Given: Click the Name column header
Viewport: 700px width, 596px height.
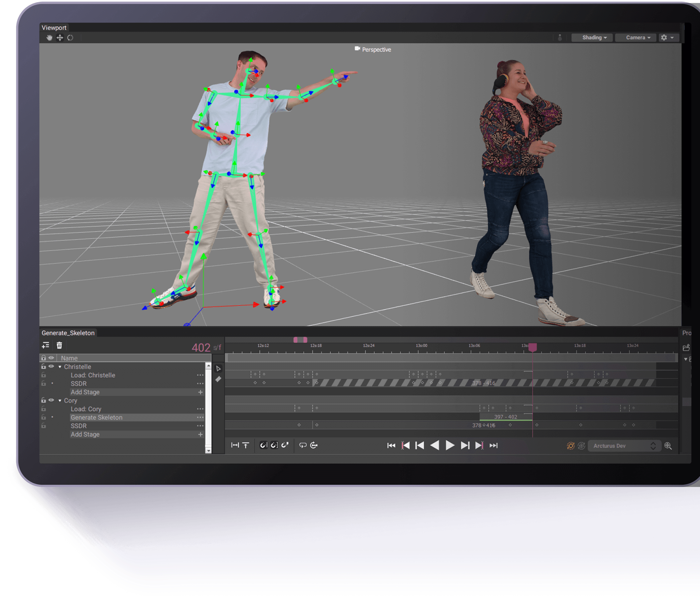Looking at the screenshot, I should pos(134,358).
